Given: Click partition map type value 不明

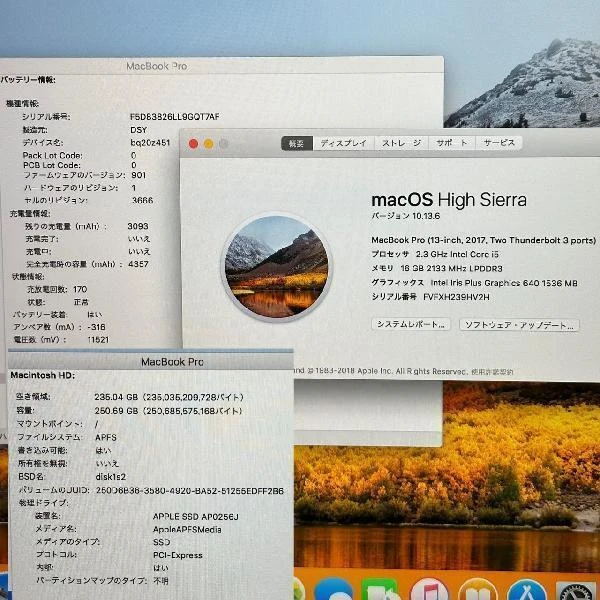Looking at the screenshot, I should tap(161, 581).
